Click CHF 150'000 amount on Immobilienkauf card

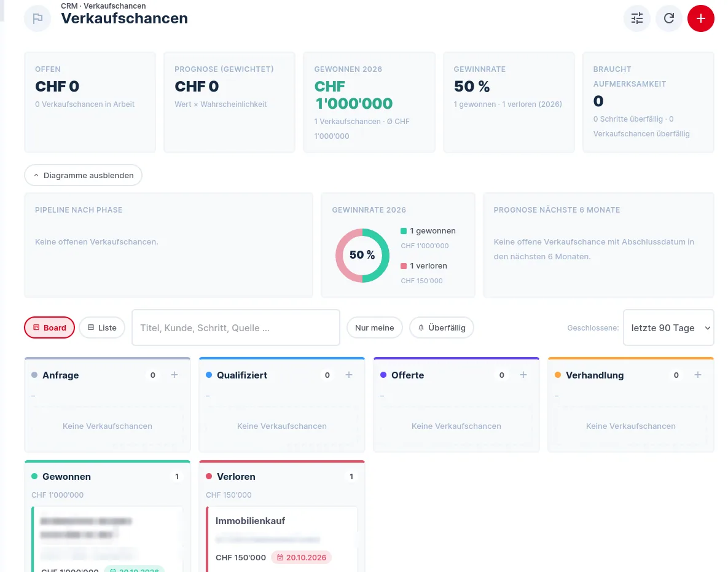tap(240, 557)
